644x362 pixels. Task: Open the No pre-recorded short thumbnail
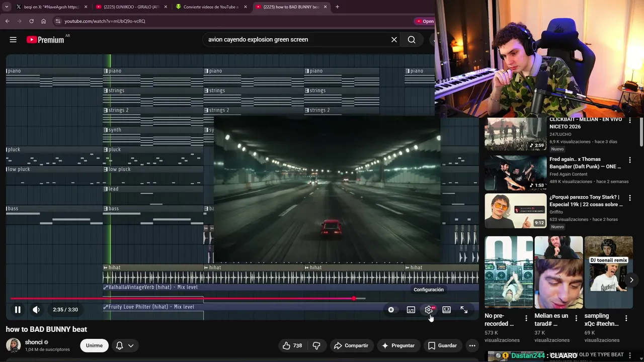tap(509, 272)
